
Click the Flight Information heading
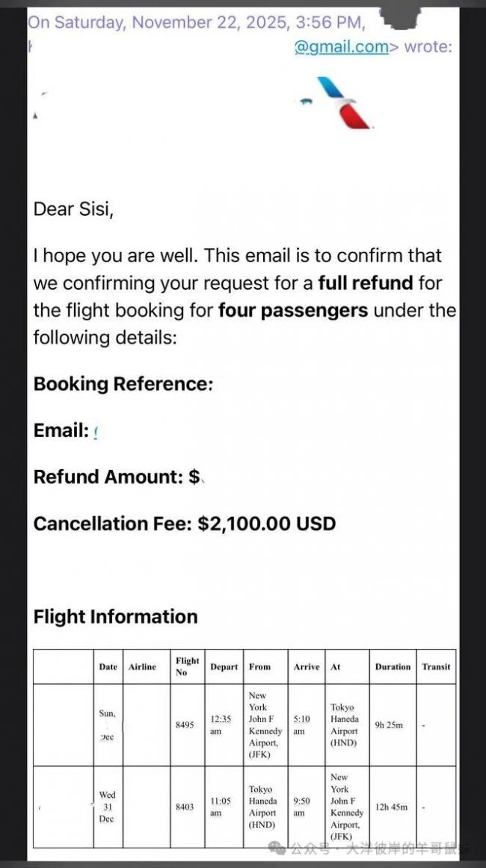tap(116, 616)
